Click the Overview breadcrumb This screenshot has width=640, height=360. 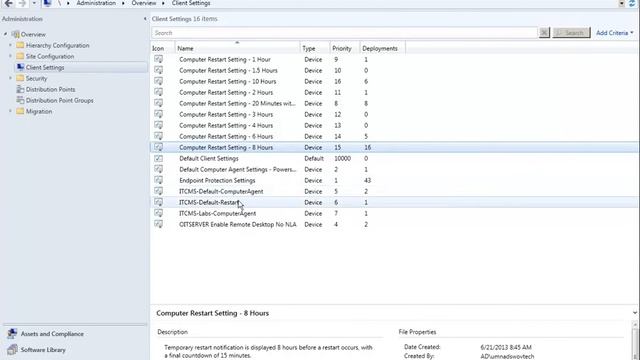click(x=144, y=3)
